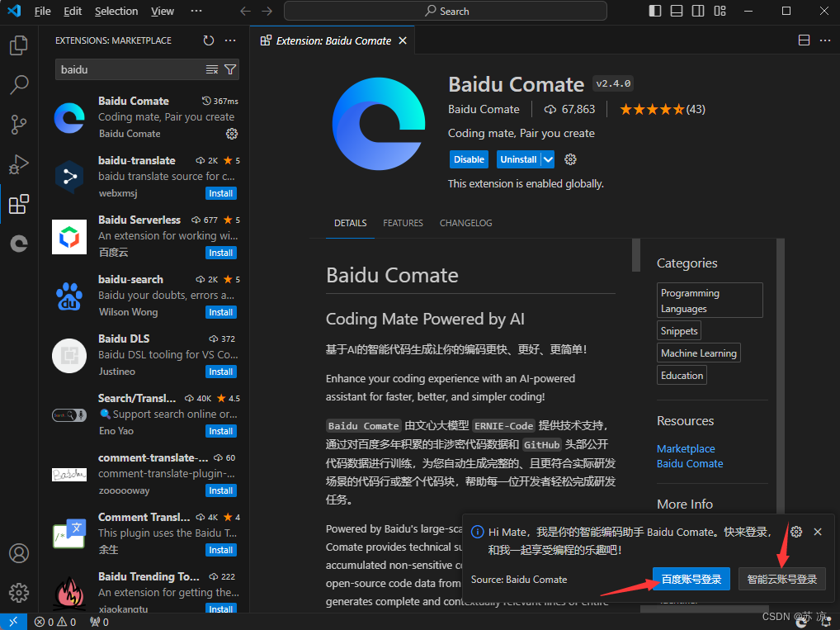Open the Source Control view
The height and width of the screenshot is (630, 840).
click(x=19, y=125)
